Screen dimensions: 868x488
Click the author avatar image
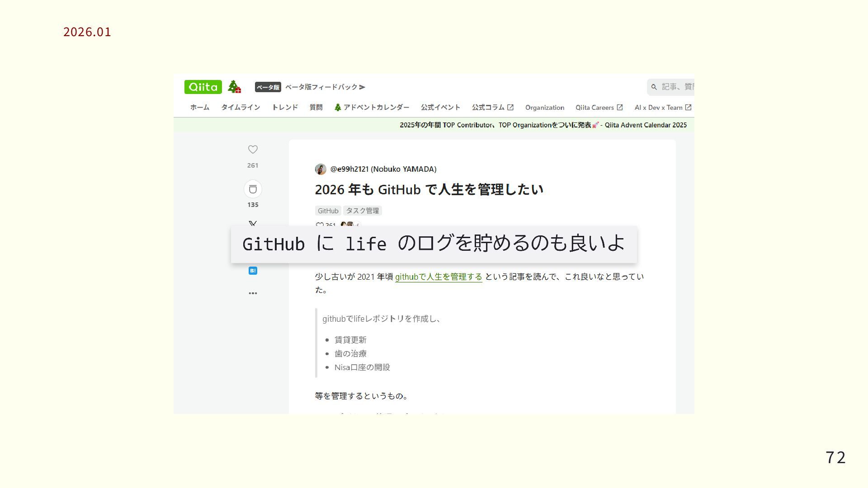click(321, 169)
